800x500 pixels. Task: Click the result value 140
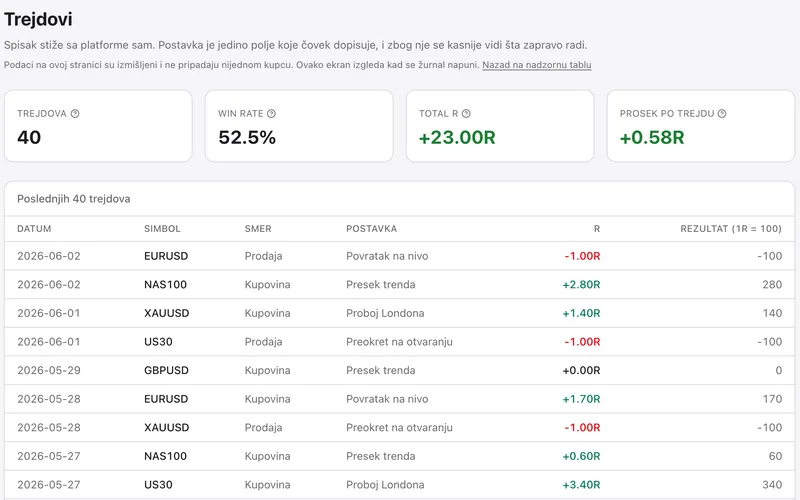772,313
